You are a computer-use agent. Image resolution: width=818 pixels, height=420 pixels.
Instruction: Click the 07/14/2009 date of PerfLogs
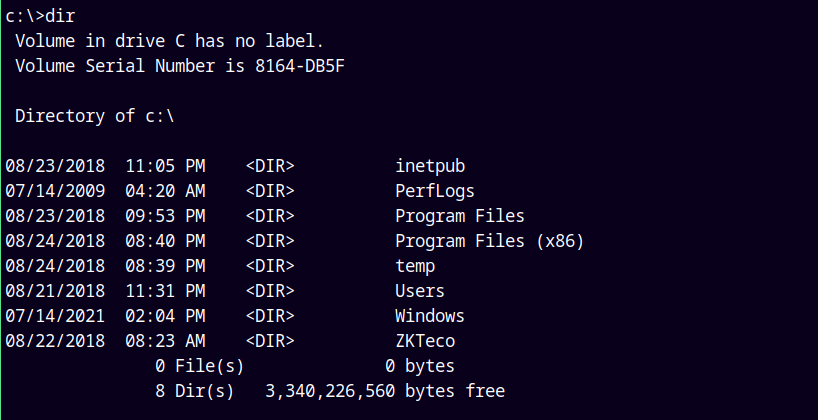click(x=55, y=191)
